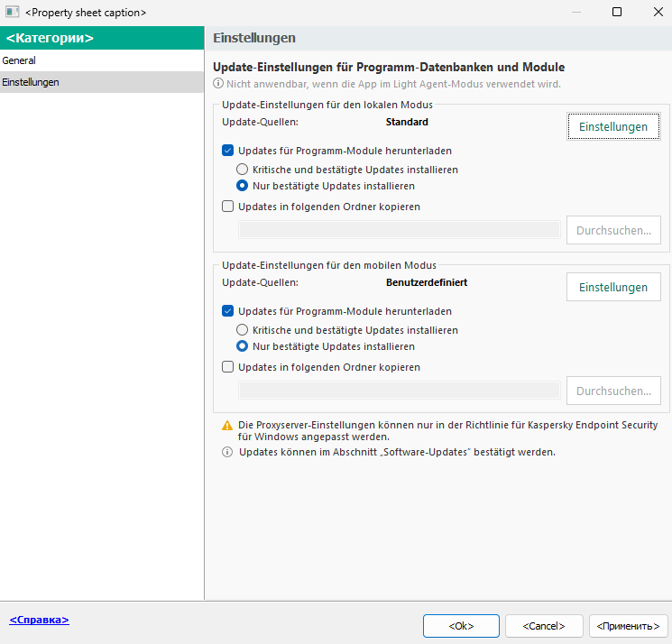
Task: Click the info icon beside Software-Updates note
Action: (x=227, y=452)
